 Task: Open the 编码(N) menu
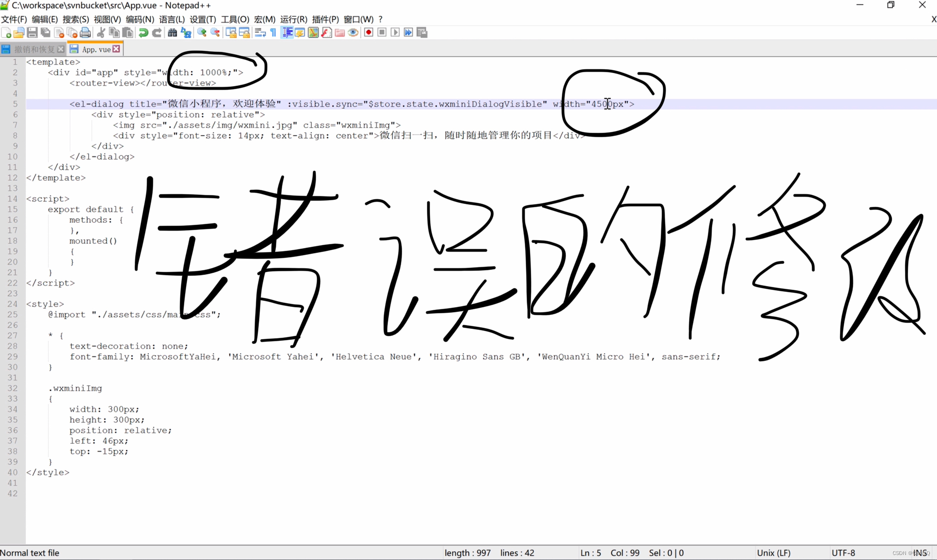pyautogui.click(x=140, y=19)
